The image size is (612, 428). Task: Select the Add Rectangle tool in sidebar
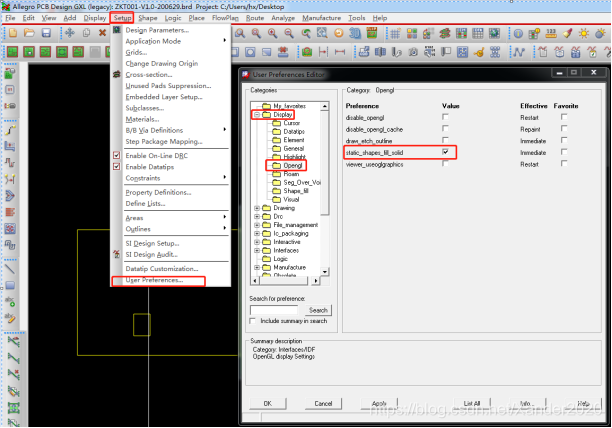pos(10,286)
